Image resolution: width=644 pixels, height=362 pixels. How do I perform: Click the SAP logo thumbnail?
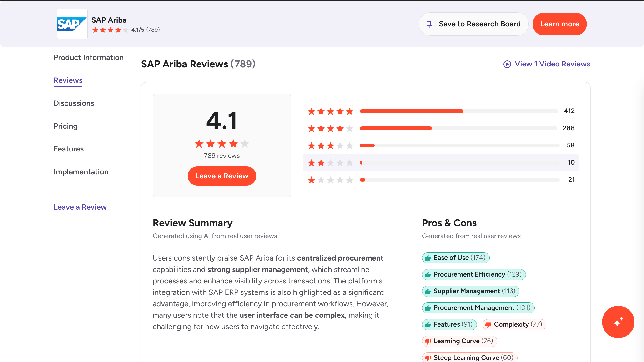(72, 24)
